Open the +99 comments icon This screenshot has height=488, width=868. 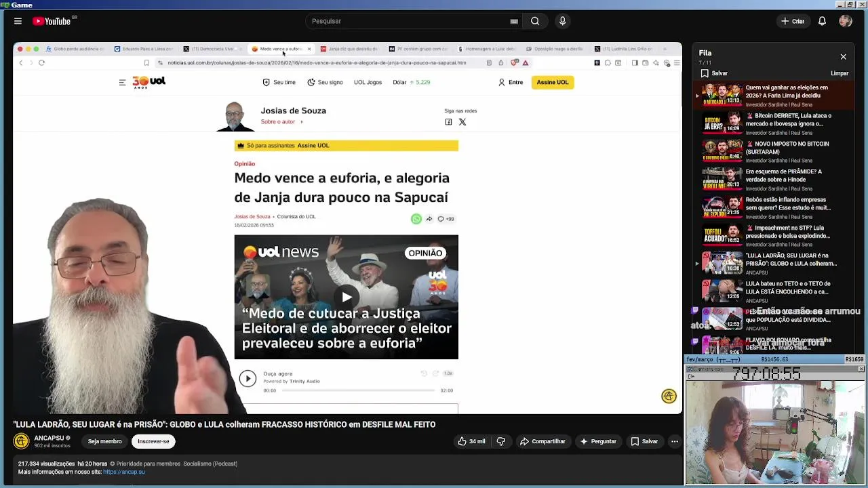(x=446, y=219)
